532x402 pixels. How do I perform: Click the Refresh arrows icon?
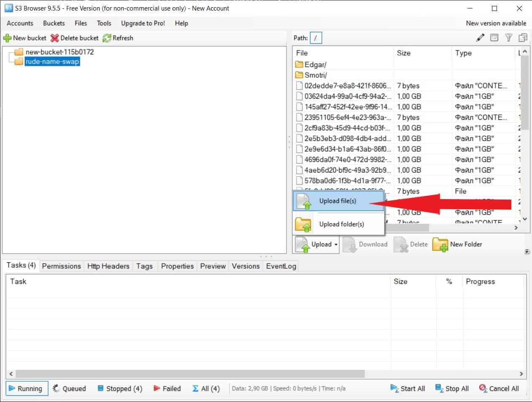pyautogui.click(x=107, y=38)
